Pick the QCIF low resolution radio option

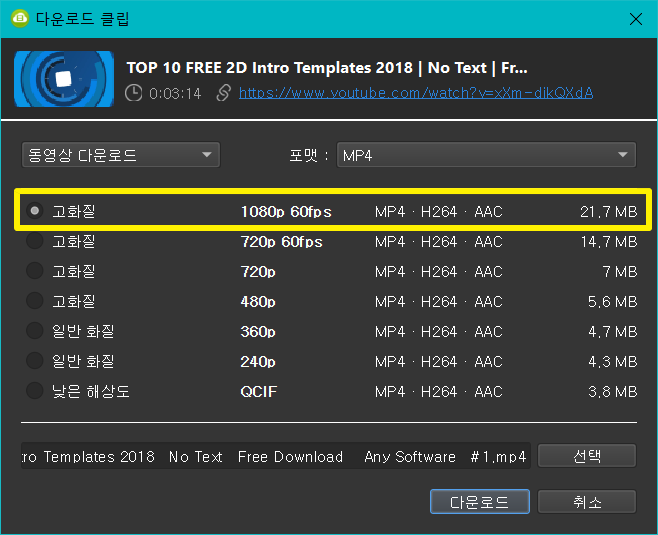[35, 391]
